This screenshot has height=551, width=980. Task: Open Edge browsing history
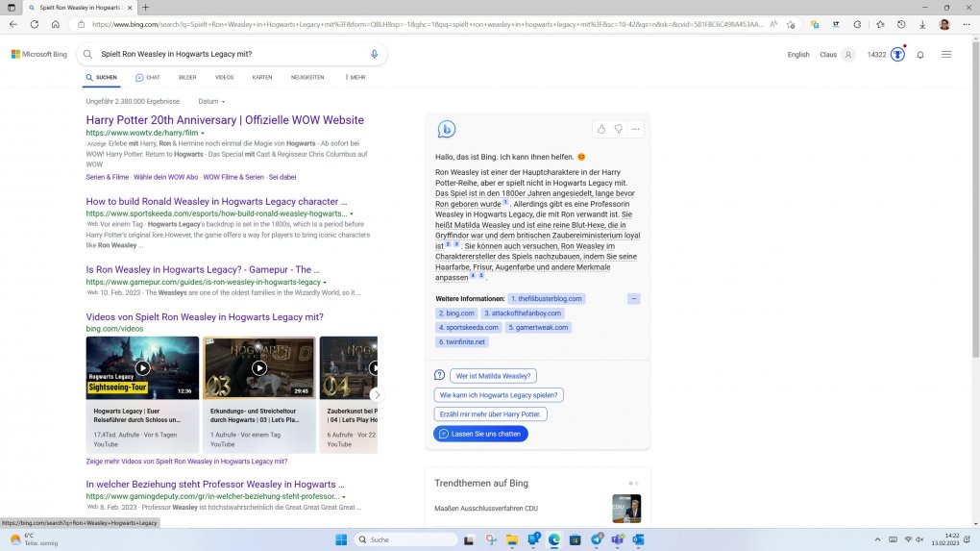point(901,24)
